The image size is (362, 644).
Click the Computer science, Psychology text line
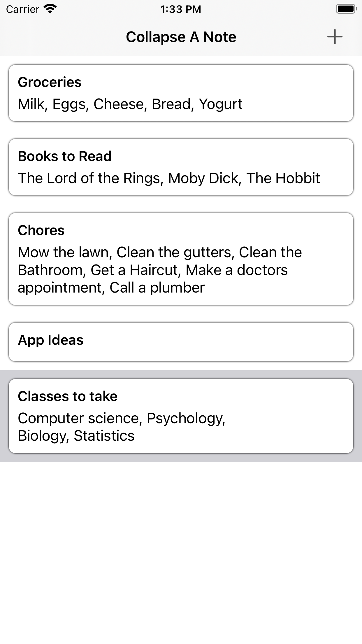point(122,418)
